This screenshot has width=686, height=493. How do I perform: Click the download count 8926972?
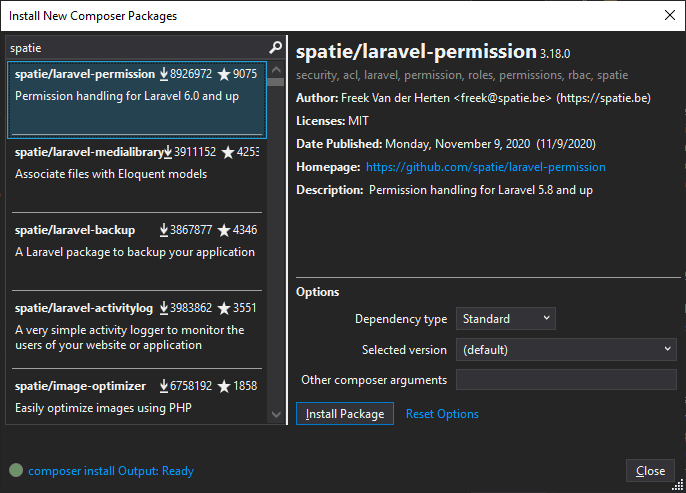[191, 74]
